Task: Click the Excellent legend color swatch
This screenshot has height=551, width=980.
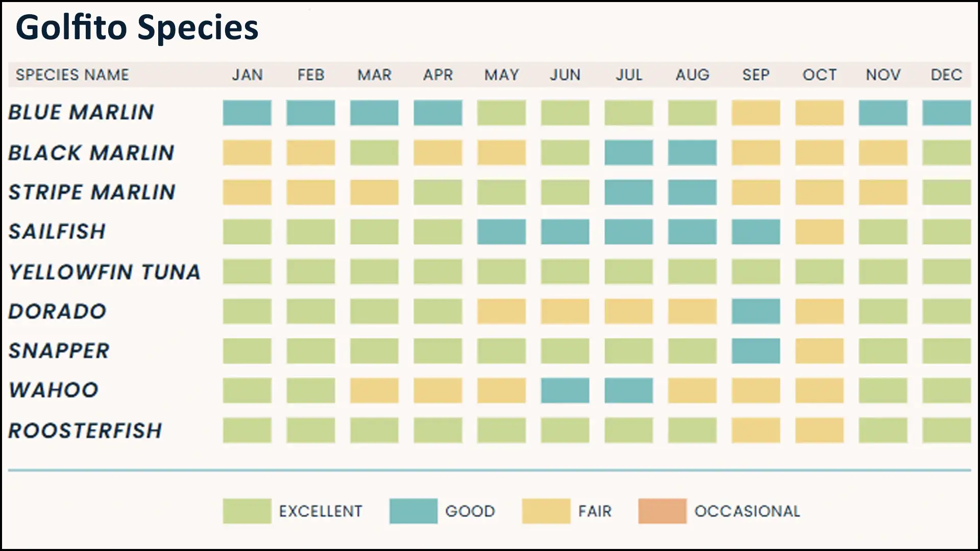Action: click(247, 511)
